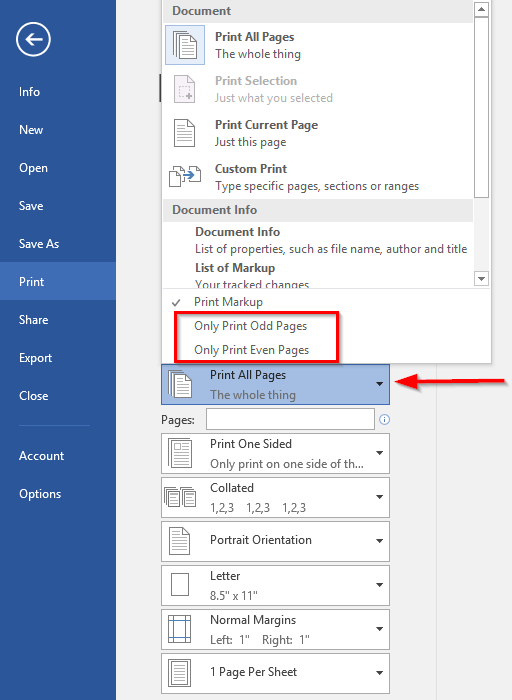Click the back arrow circle icon

click(x=33, y=39)
